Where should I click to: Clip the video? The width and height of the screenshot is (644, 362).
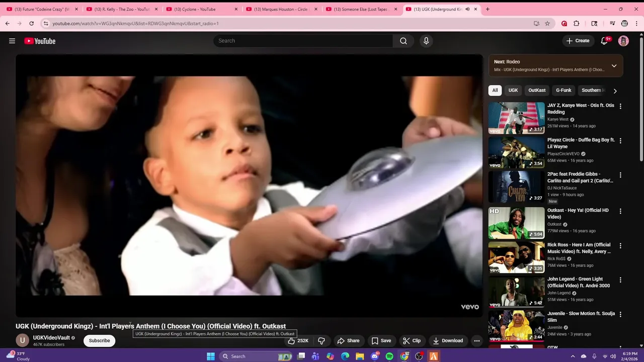point(412,341)
